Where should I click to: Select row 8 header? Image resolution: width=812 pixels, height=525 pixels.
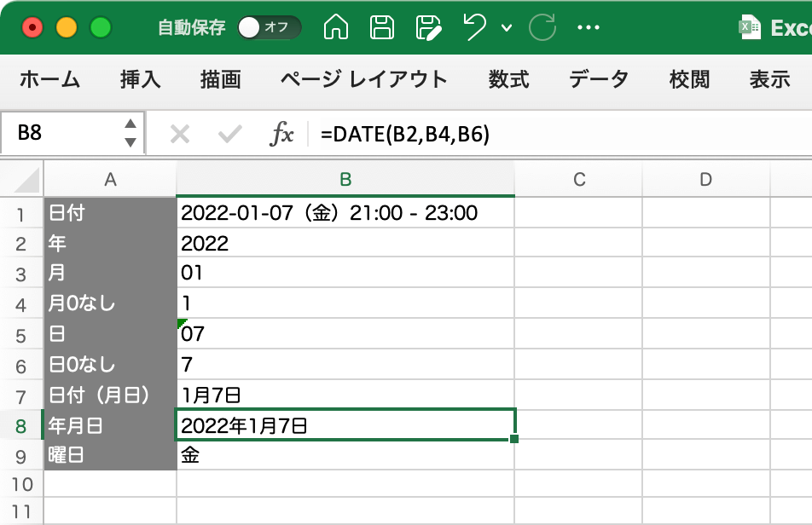pos(21,424)
